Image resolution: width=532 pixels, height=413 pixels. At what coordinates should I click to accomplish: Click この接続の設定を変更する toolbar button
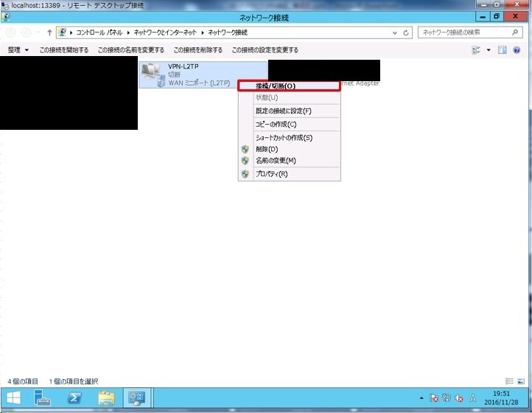(x=265, y=50)
